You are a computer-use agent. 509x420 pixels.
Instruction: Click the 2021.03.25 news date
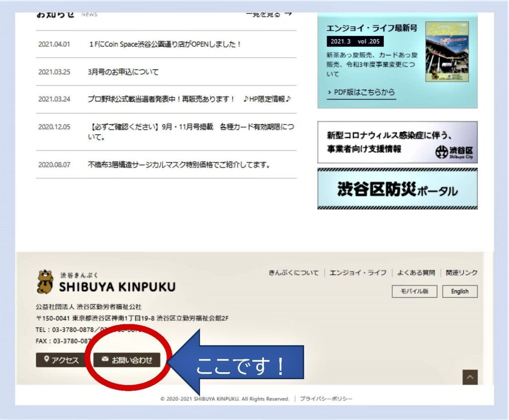[54, 72]
